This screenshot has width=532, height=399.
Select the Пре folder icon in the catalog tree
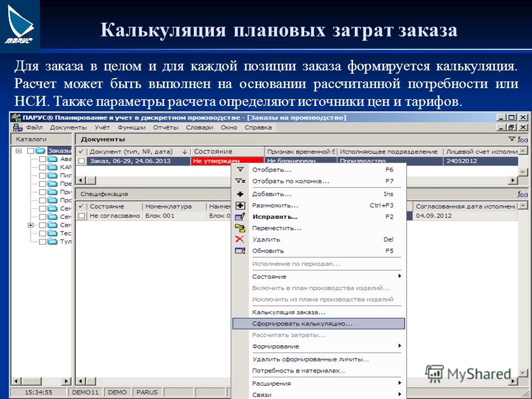click(53, 183)
